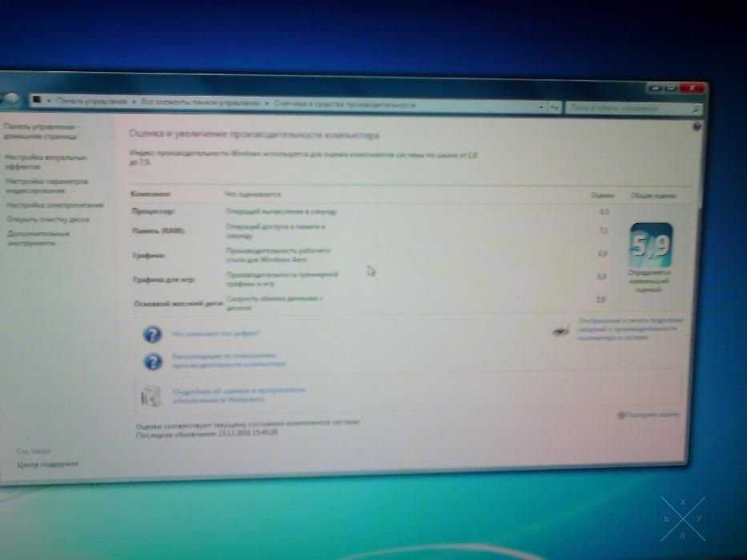
Task: Click the primary hard disk subscore value
Action: (600, 299)
